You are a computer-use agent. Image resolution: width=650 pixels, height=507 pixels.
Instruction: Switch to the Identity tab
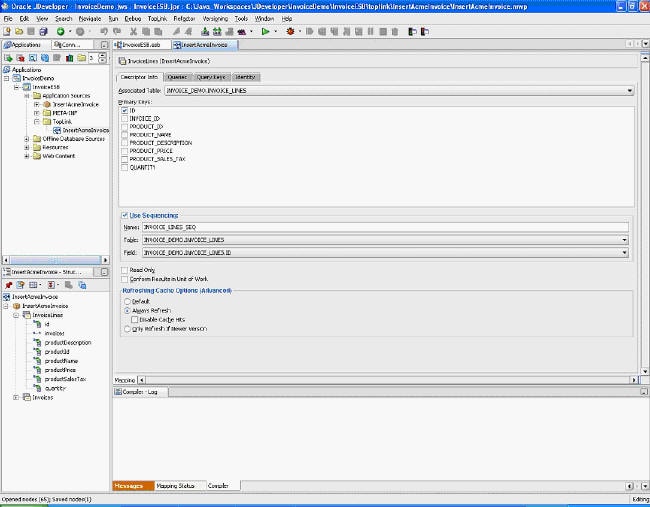[245, 77]
